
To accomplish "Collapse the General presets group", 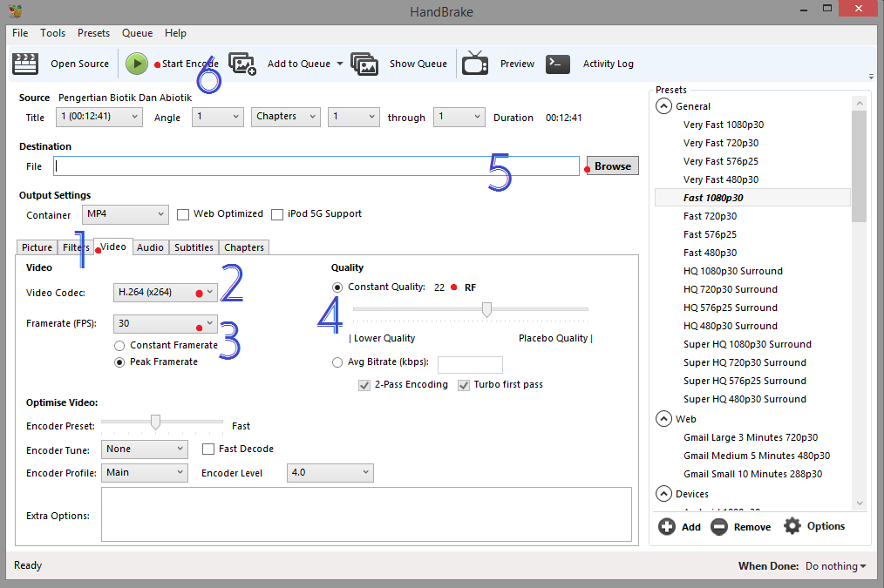I will 663,106.
